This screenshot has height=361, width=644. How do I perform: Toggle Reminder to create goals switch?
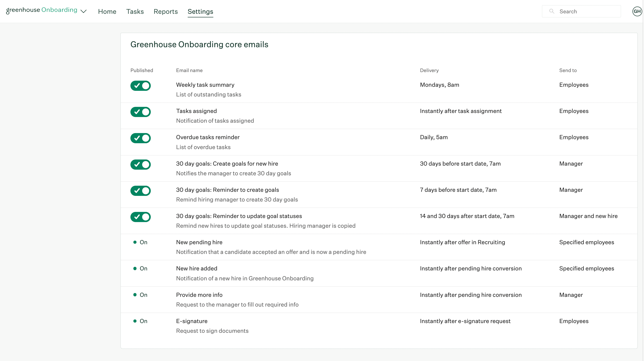[x=141, y=191]
